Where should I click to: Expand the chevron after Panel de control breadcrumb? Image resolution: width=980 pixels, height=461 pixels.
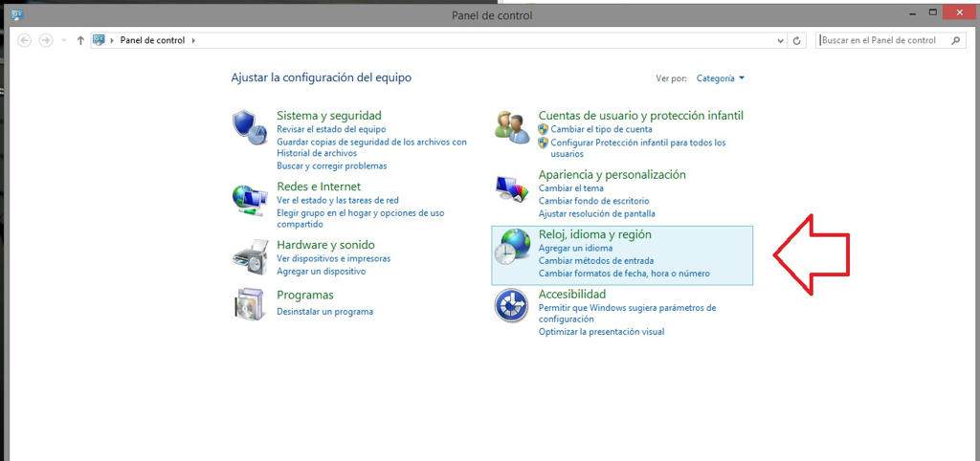193,40
